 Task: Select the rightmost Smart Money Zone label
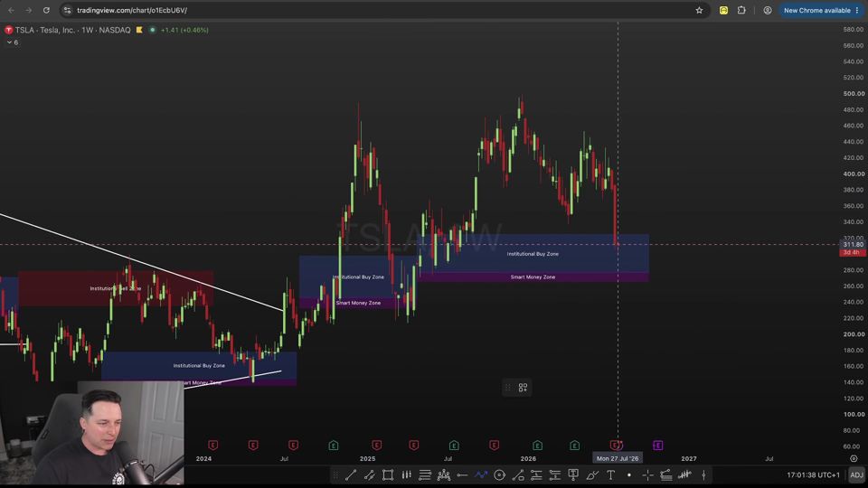pos(533,277)
